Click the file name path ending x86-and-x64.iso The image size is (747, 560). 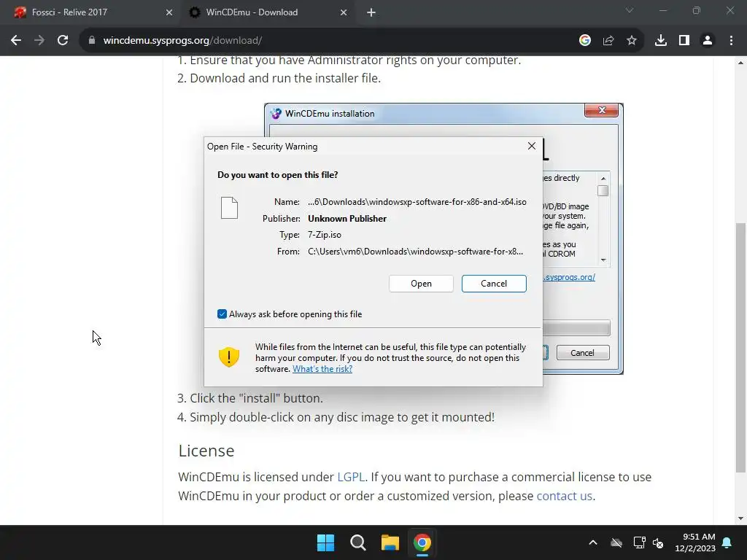417,202
